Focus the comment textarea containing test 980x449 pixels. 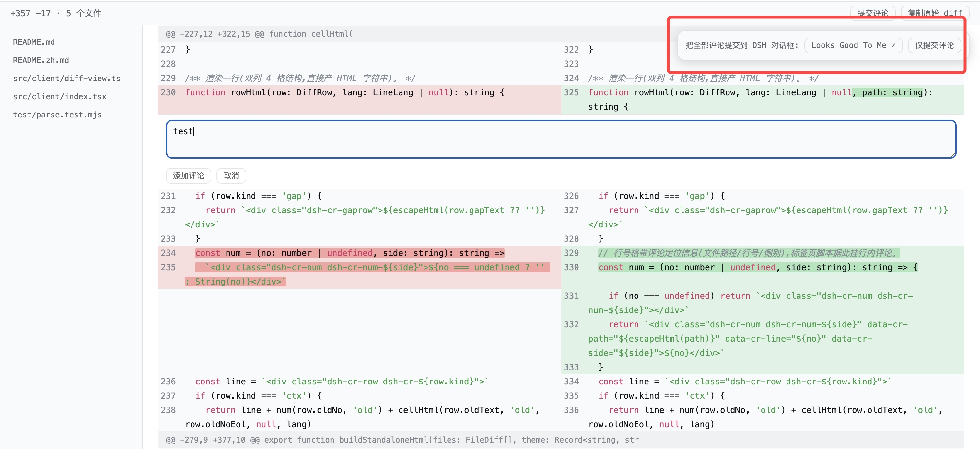[561, 139]
